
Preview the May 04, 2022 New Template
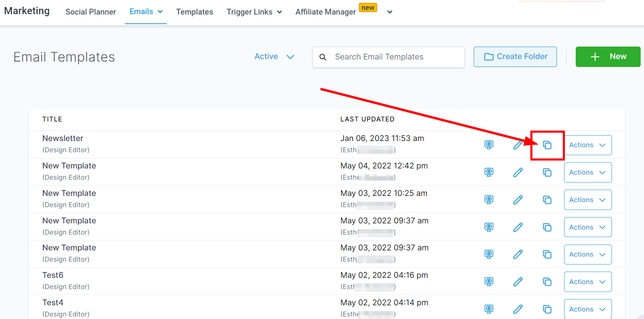click(489, 173)
